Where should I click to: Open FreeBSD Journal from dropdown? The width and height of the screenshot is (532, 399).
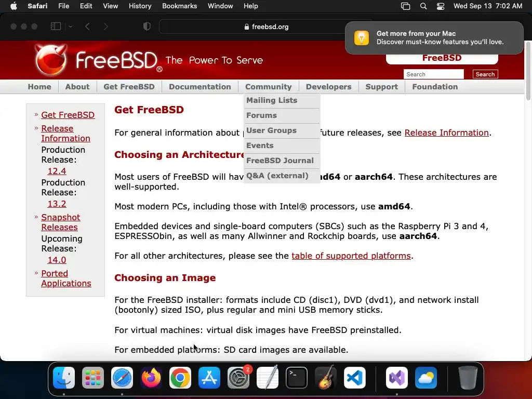(x=282, y=161)
